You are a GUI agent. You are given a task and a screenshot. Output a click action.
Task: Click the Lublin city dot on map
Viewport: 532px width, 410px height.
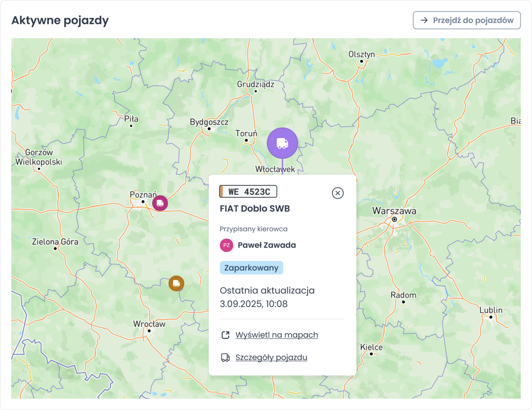[x=490, y=317]
